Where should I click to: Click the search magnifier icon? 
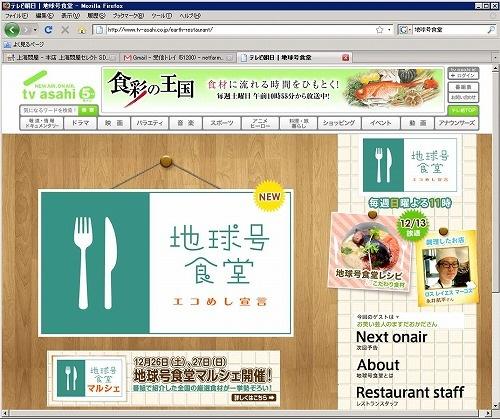pyautogui.click(x=491, y=30)
